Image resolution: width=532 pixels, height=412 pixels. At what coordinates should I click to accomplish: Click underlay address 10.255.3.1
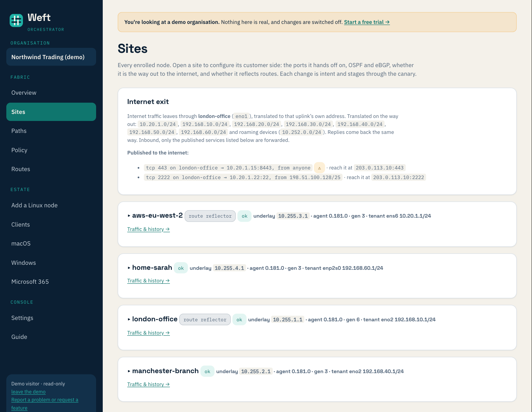tap(293, 216)
